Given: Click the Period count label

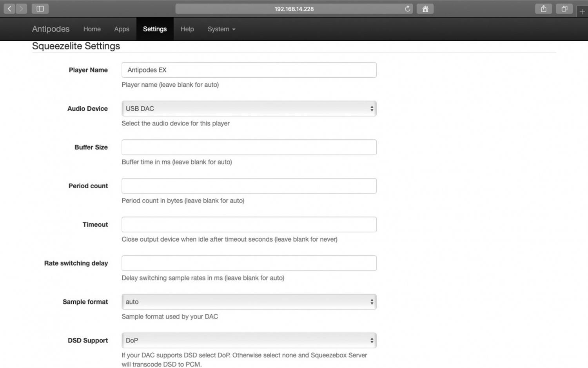Looking at the screenshot, I should (x=88, y=186).
